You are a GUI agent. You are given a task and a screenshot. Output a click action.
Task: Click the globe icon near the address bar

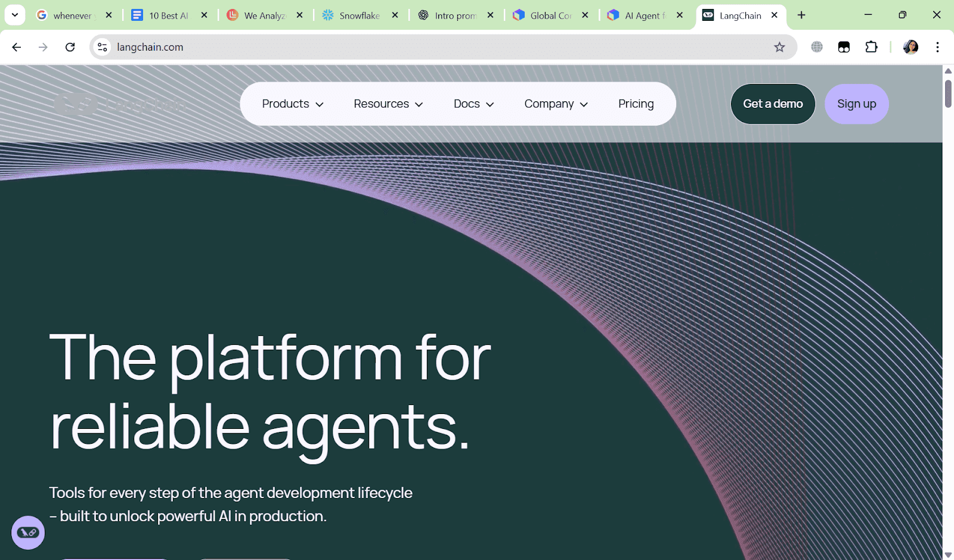[817, 47]
